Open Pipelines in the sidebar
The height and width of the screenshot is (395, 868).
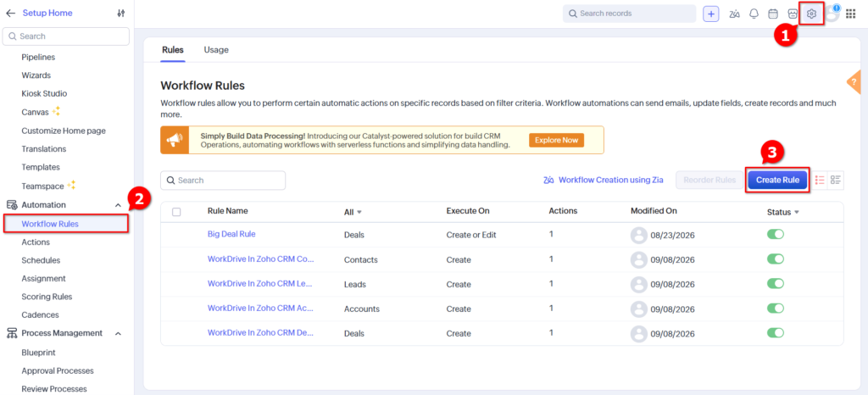38,57
